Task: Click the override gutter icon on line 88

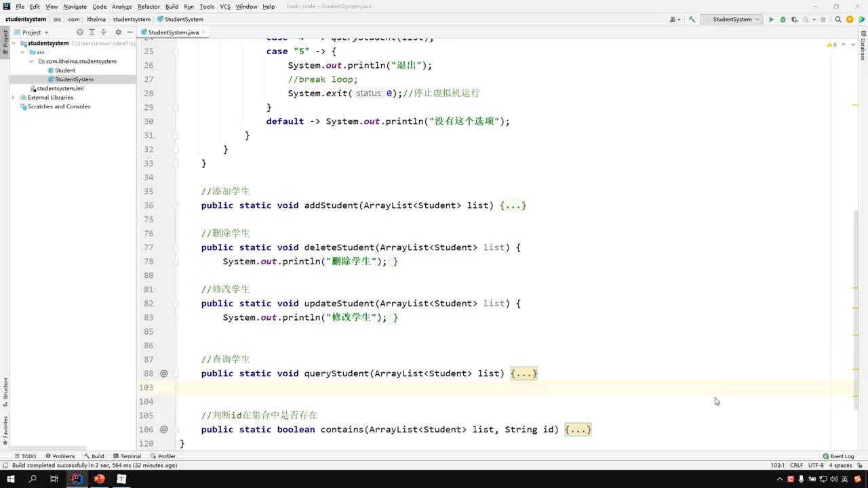Action: point(163,373)
